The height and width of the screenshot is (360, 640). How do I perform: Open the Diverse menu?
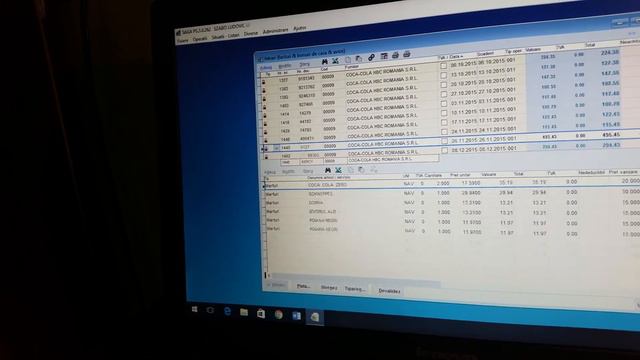pos(251,34)
